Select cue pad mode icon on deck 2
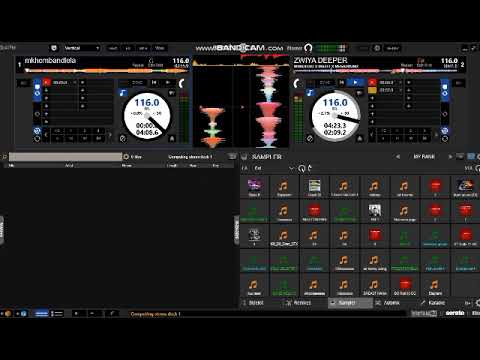Screen dimensions: 480x360 coord(445,86)
